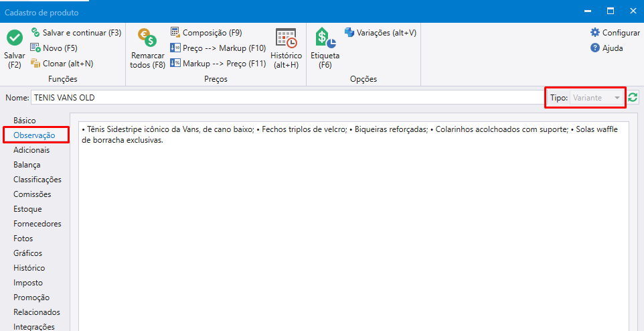Open the Integrações tab
Screen dimensions: 644x331
pyautogui.click(x=33, y=327)
